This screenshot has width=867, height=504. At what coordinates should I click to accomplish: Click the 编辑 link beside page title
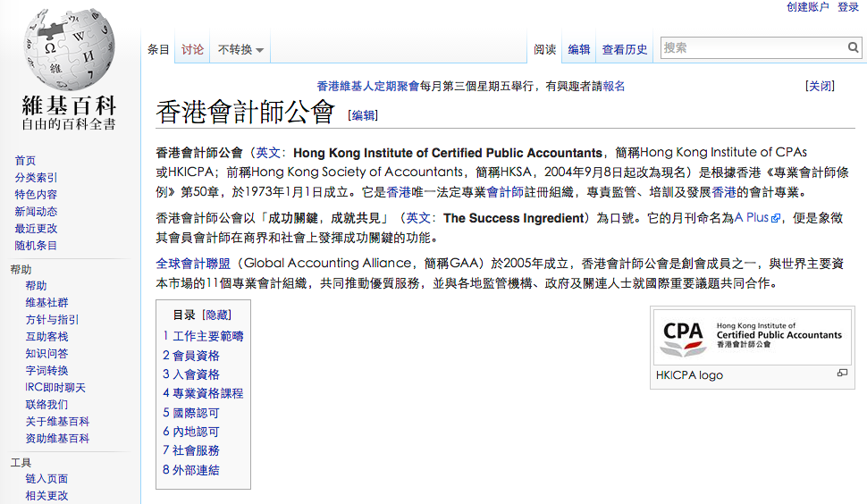tap(363, 115)
